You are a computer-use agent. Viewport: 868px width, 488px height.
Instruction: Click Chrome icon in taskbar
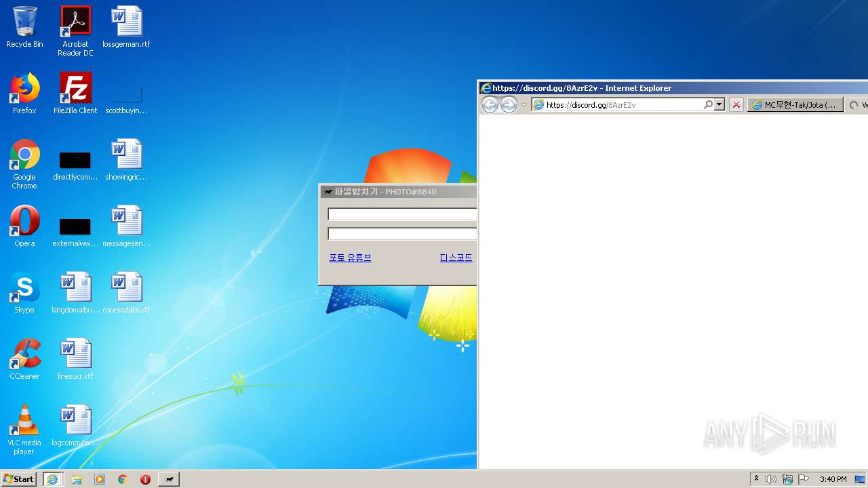[x=123, y=479]
